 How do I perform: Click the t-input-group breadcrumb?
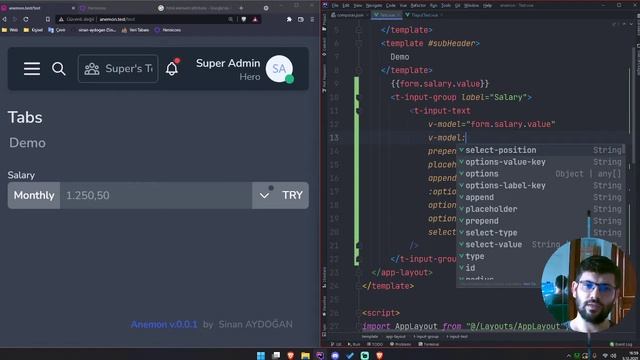pyautogui.click(x=426, y=337)
